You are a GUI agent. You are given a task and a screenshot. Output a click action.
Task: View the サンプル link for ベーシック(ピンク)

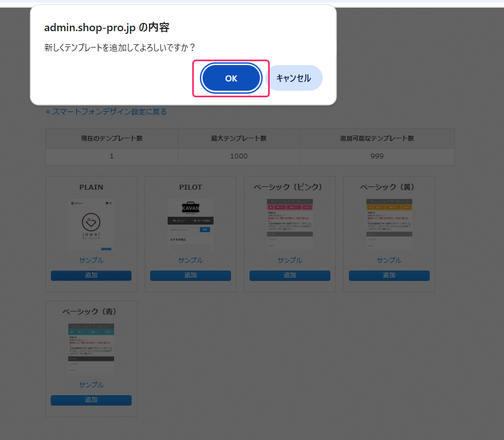(290, 260)
